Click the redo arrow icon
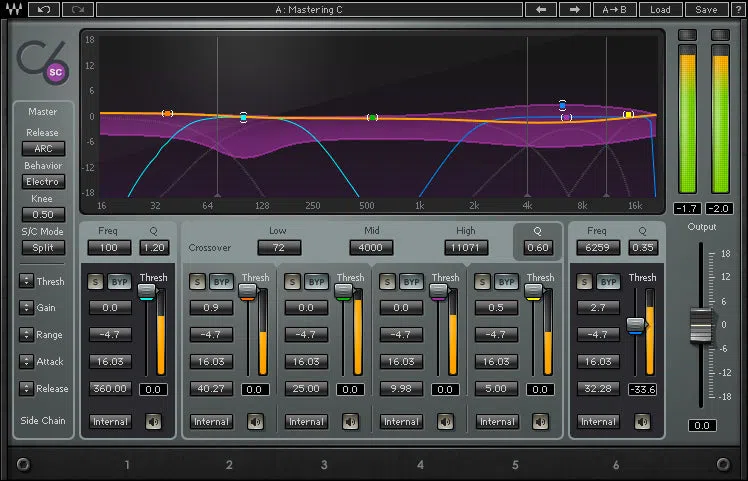 coord(78,10)
